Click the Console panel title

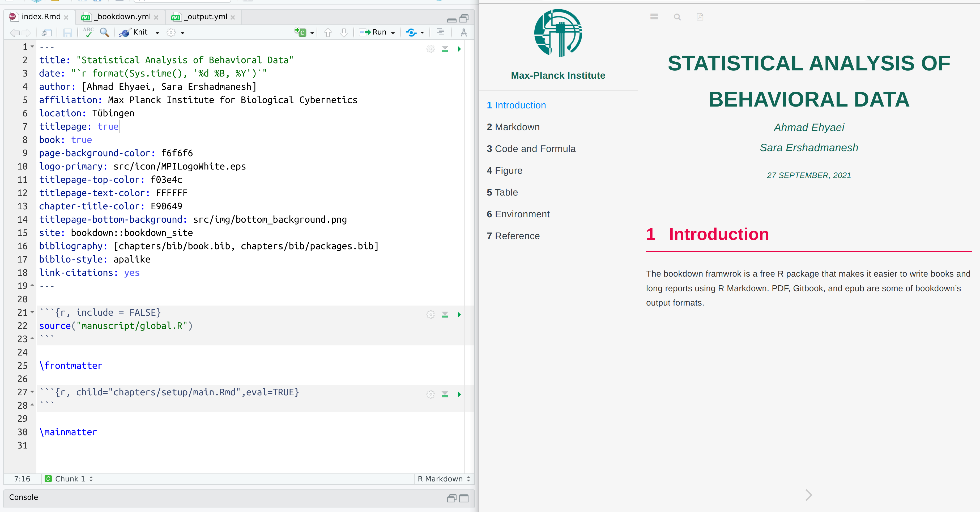[24, 497]
